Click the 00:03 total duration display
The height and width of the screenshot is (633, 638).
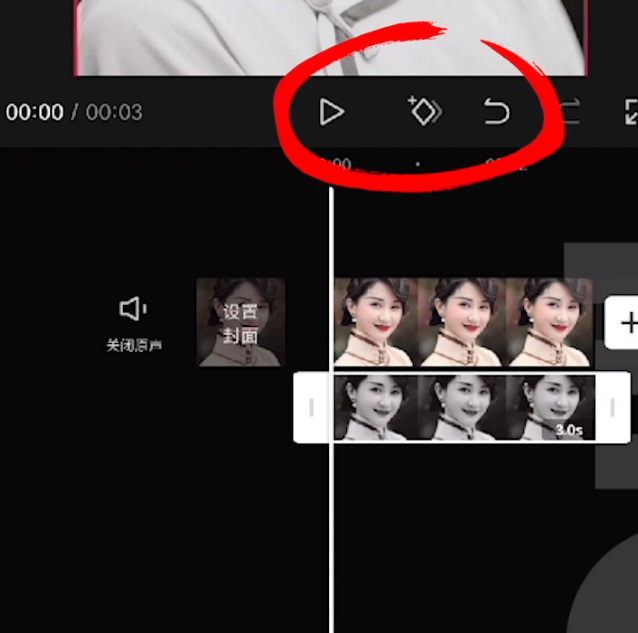pyautogui.click(x=114, y=112)
